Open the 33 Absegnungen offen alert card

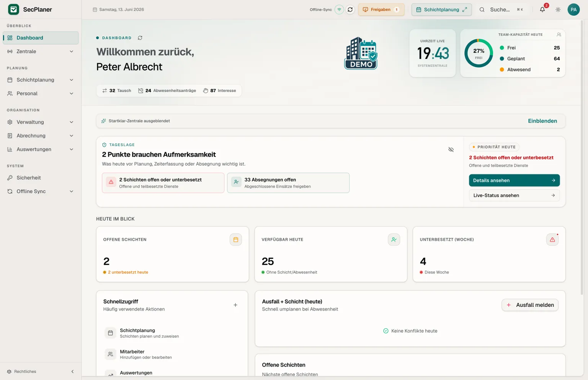tap(288, 183)
